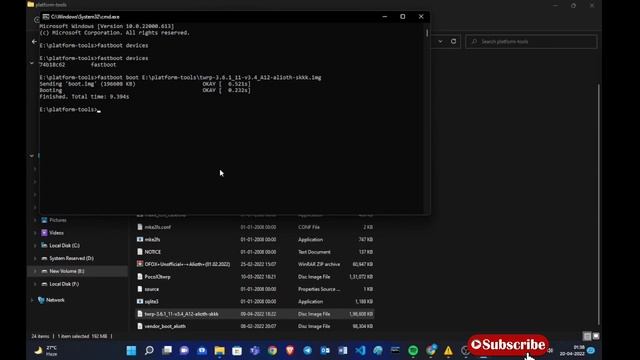The height and width of the screenshot is (360, 640).
Task: Open Brave browser from taskbar
Action: click(x=290, y=350)
